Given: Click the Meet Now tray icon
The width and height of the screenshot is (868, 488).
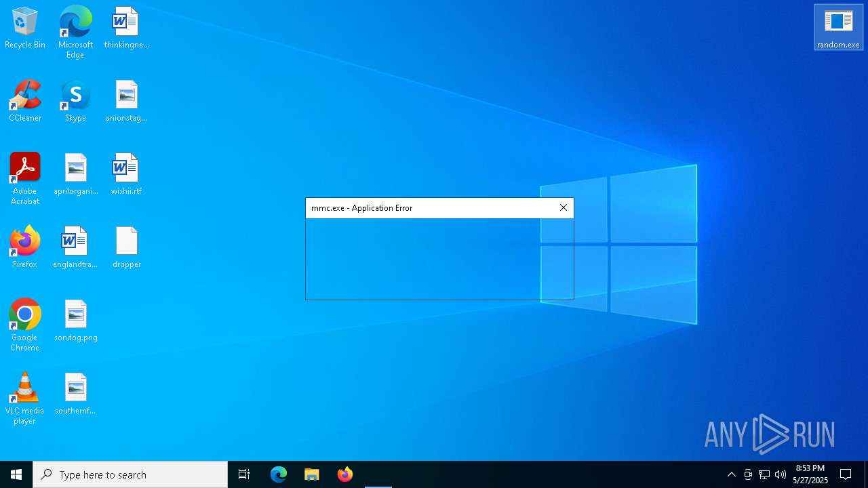Looking at the screenshot, I should click(748, 474).
